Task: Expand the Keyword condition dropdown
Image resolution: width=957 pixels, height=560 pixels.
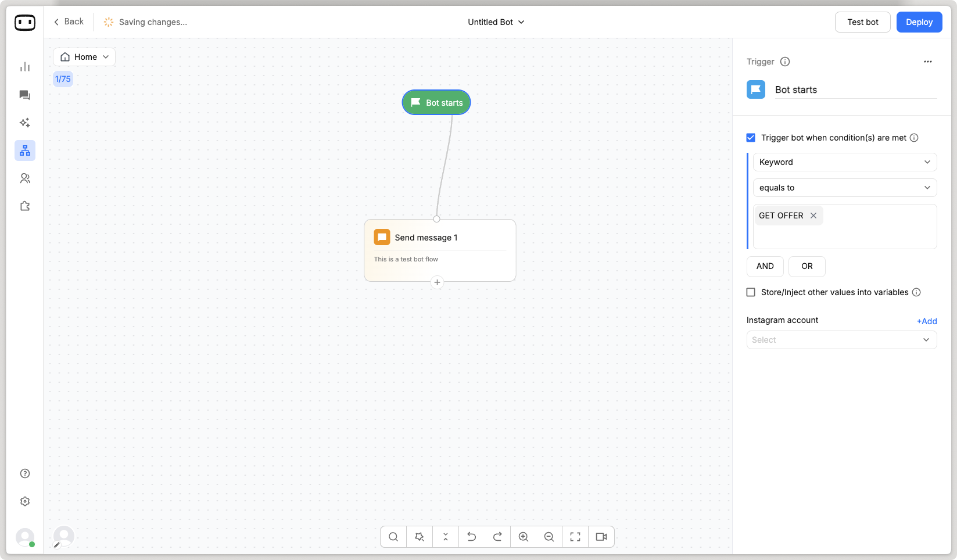Action: [x=844, y=162]
